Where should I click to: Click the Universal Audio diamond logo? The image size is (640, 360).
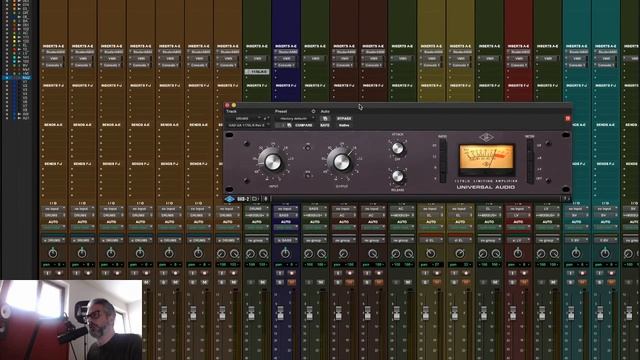coord(486,138)
